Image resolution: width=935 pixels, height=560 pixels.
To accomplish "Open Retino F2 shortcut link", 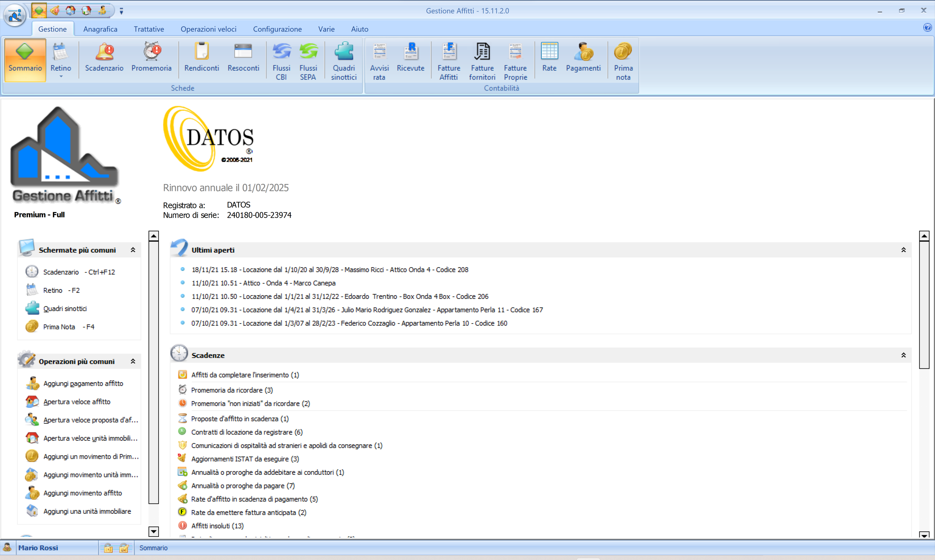I will [61, 290].
